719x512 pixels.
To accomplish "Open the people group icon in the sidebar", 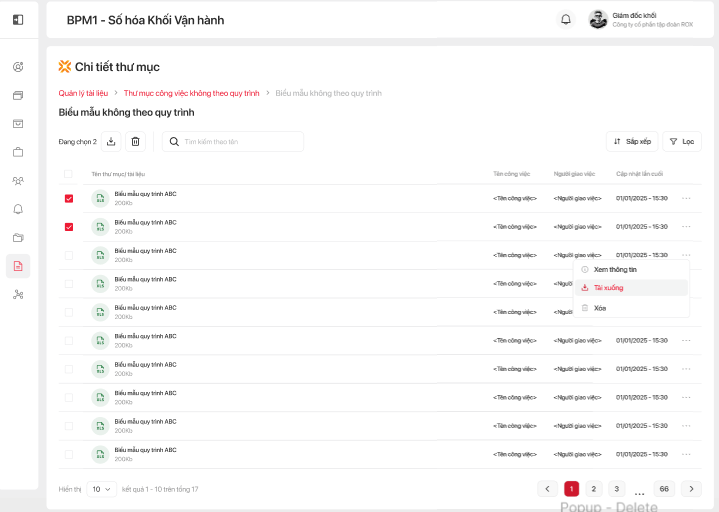I will pyautogui.click(x=18, y=181).
